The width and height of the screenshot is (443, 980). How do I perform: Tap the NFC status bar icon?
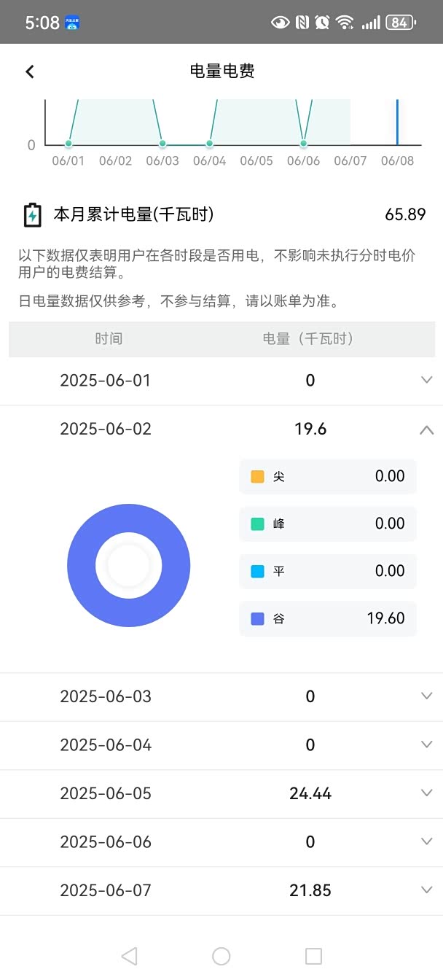click(302, 23)
